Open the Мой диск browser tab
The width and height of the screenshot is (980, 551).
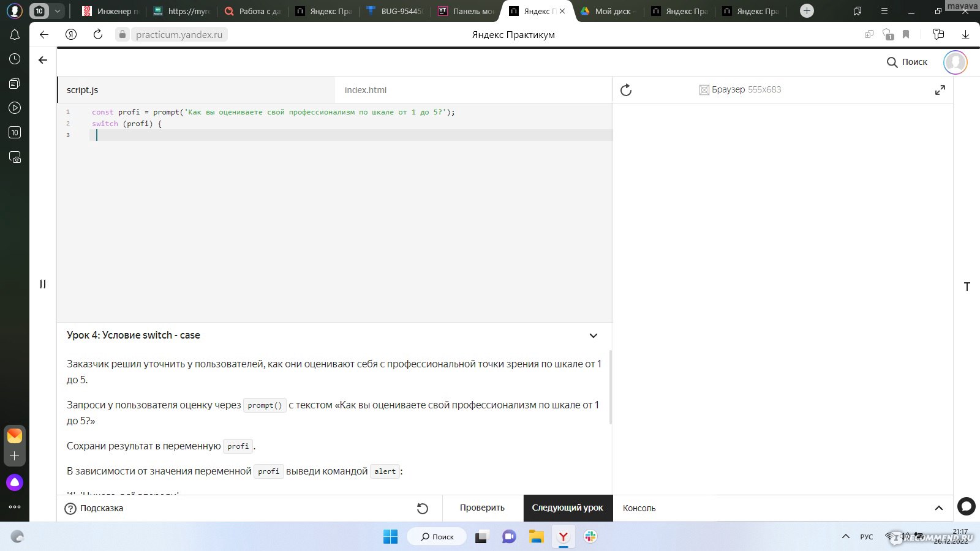tap(609, 11)
